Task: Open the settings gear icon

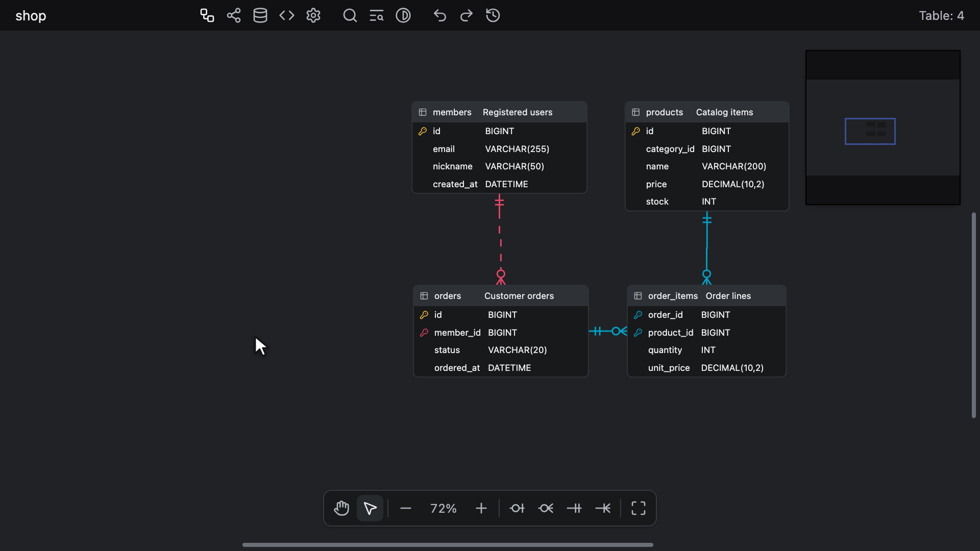Action: (313, 15)
